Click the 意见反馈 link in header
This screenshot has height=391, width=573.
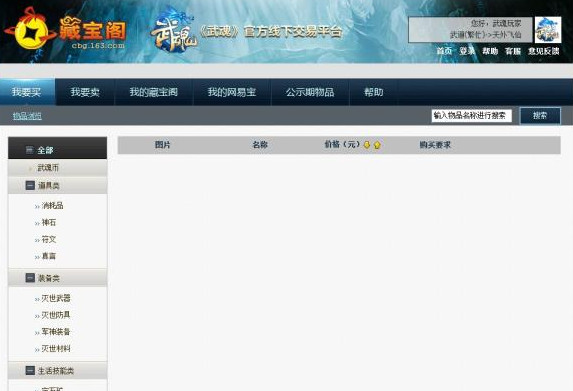tap(543, 51)
